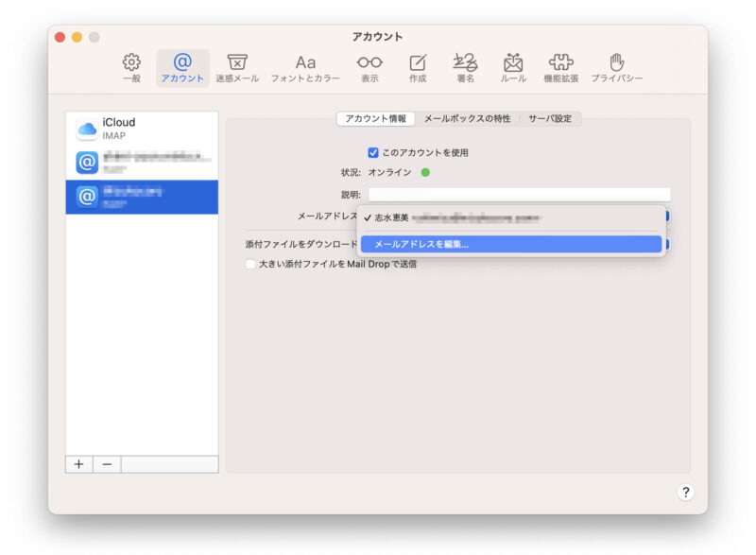Open the 作成 composing pane
The height and width of the screenshot is (555, 756).
[x=418, y=68]
